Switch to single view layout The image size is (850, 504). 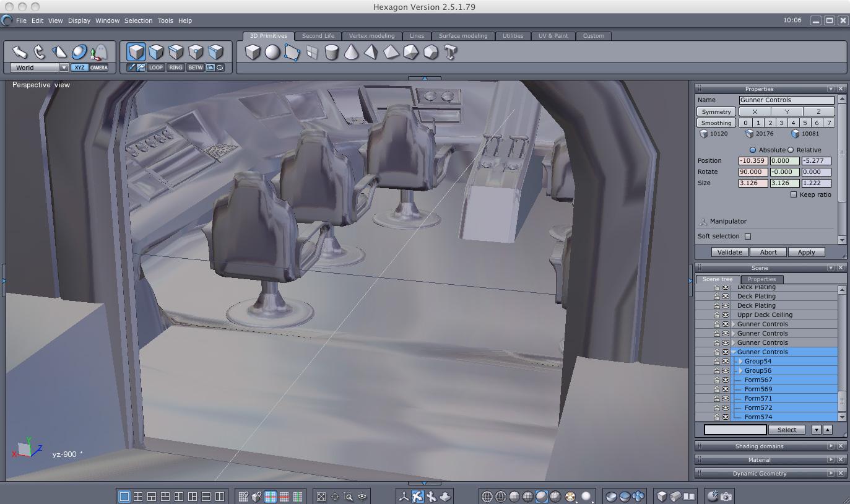[124, 497]
